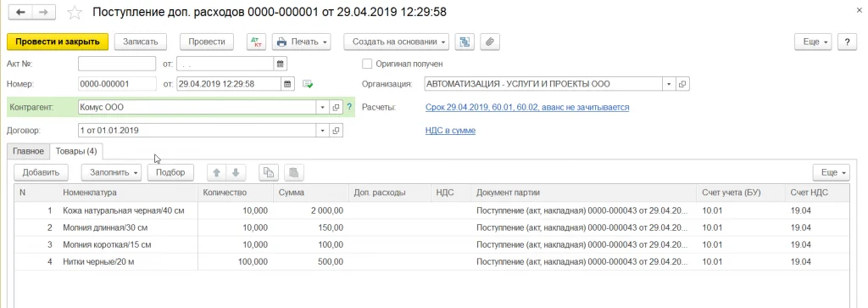This screenshot has height=308, width=868.
Task: Click the amount cell 150,00
Action: pos(310,227)
